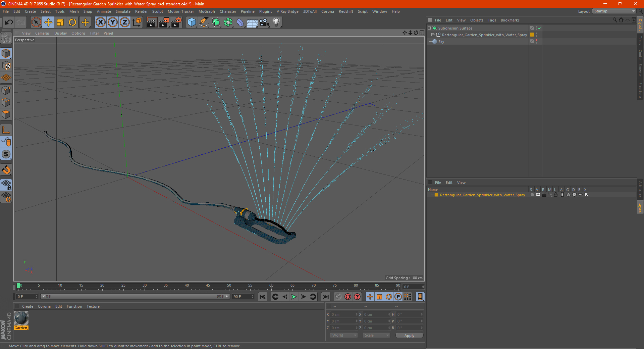This screenshot has height=349, width=644.
Task: Expand Rectangular_Garden_Sprinkler object hierarchy
Action: (x=433, y=35)
